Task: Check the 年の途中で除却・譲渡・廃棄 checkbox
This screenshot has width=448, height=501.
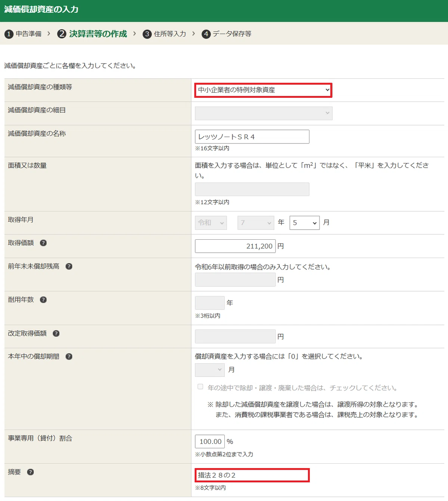Action: [200, 387]
